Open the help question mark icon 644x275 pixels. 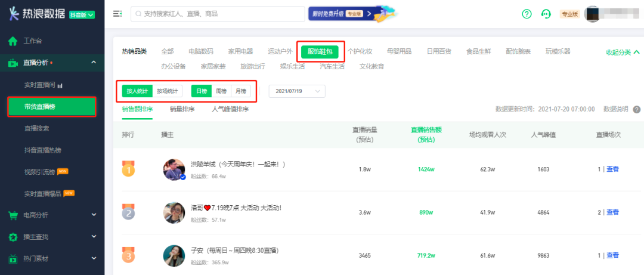pos(527,14)
